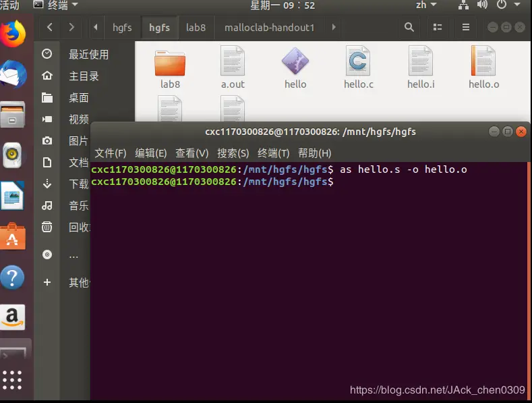The height and width of the screenshot is (403, 532).
Task: Close the terminal window
Action: click(x=521, y=132)
